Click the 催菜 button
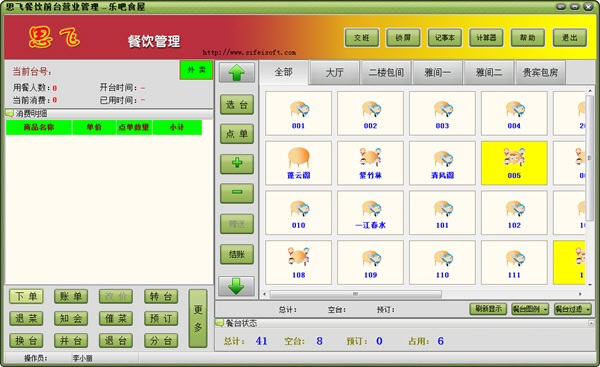 (x=116, y=318)
